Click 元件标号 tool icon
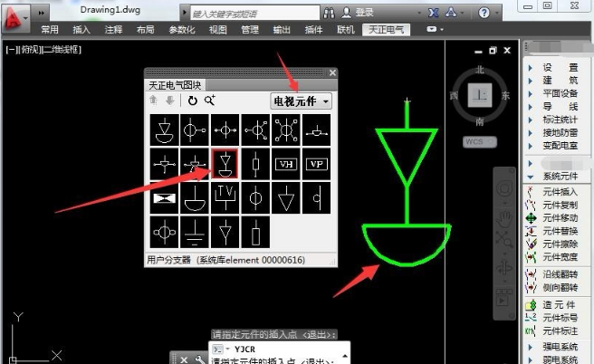The height and width of the screenshot is (364, 594). click(x=531, y=318)
